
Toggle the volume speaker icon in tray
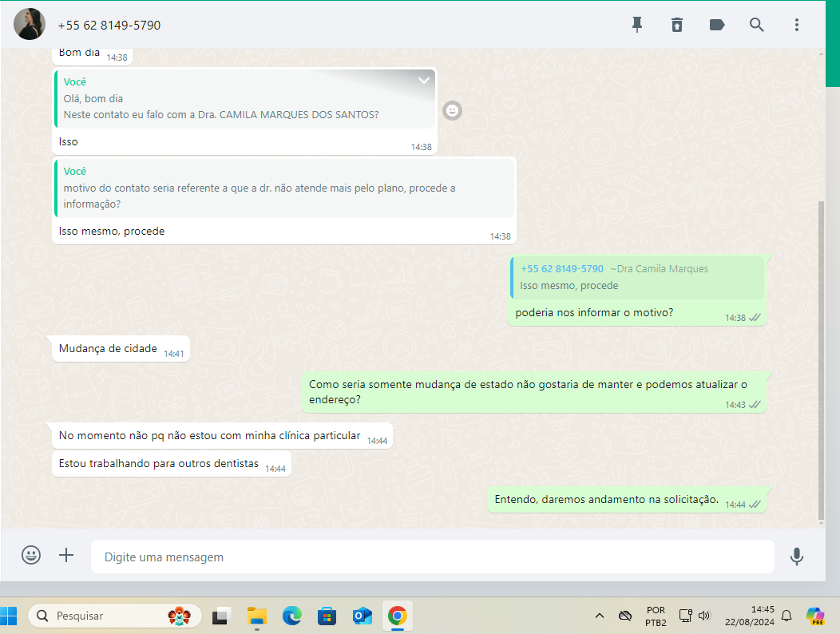point(704,616)
